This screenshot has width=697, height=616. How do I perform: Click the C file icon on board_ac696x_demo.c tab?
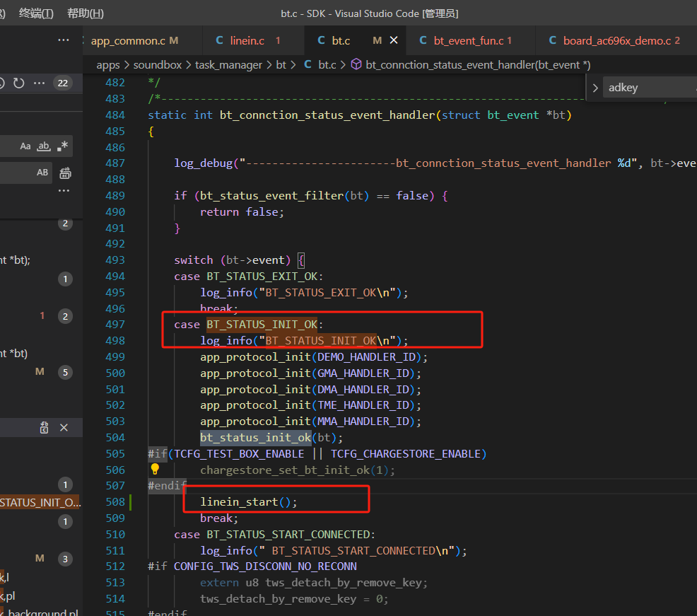(553, 40)
